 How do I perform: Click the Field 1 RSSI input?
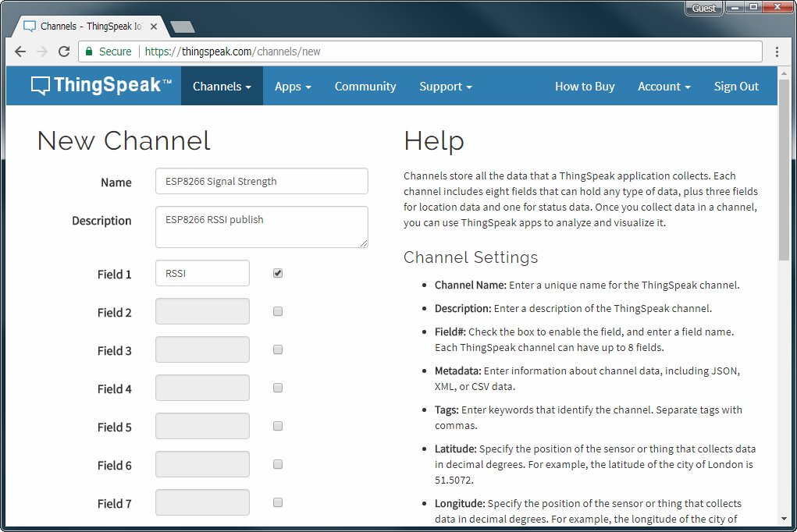202,273
